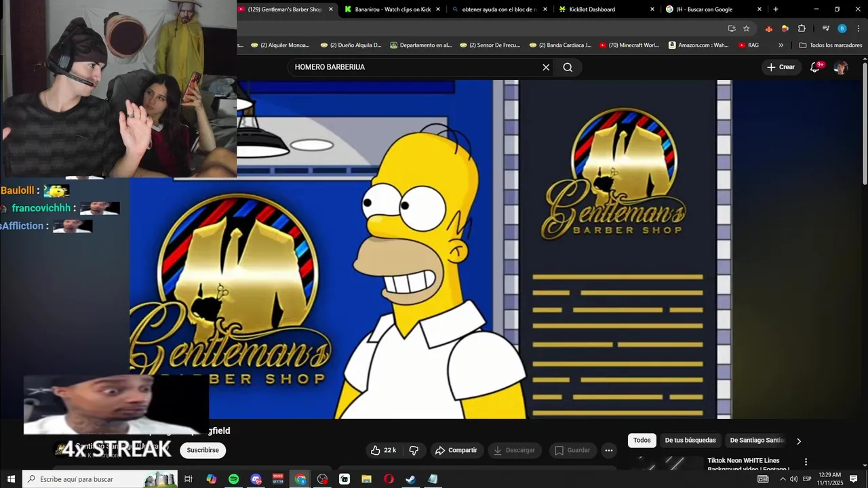The image size is (868, 488).
Task: Open the RAG bookmark
Action: click(749, 45)
